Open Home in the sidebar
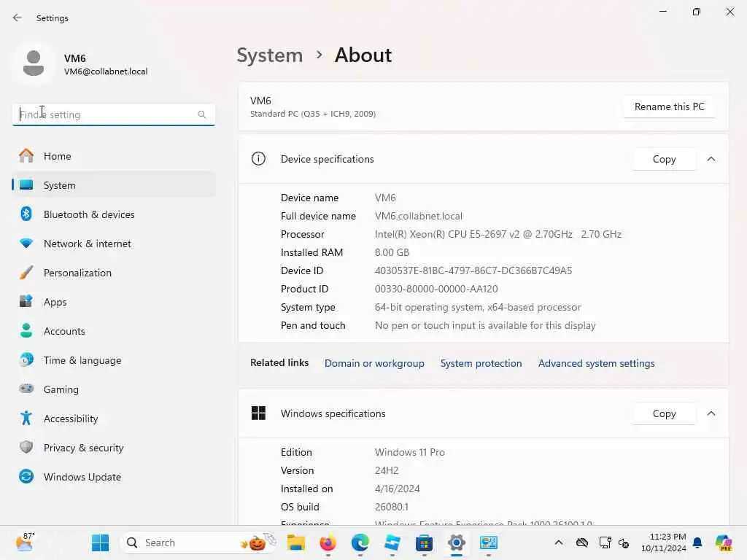The width and height of the screenshot is (747, 560). pyautogui.click(x=113, y=156)
